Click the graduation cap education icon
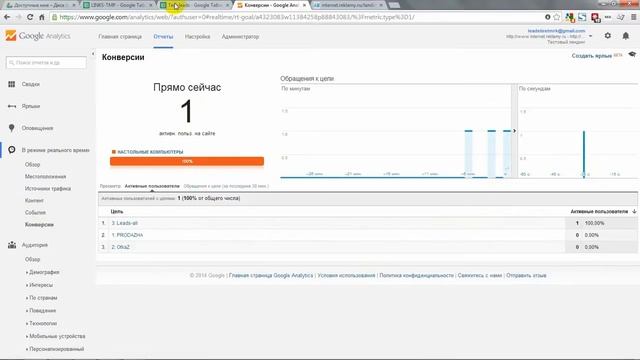Image resolution: width=640 pixels, height=360 pixels. [632, 55]
